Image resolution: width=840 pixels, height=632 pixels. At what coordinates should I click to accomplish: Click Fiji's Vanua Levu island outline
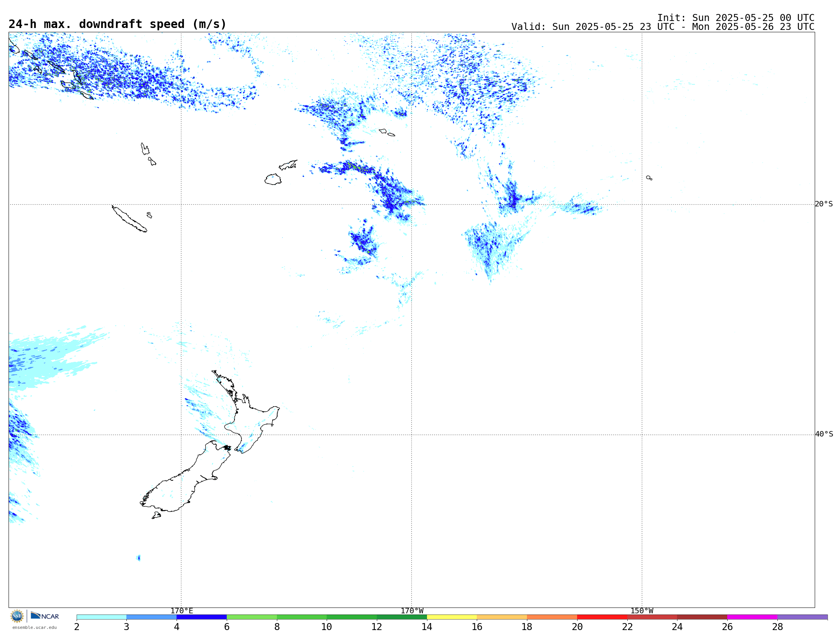[288, 165]
